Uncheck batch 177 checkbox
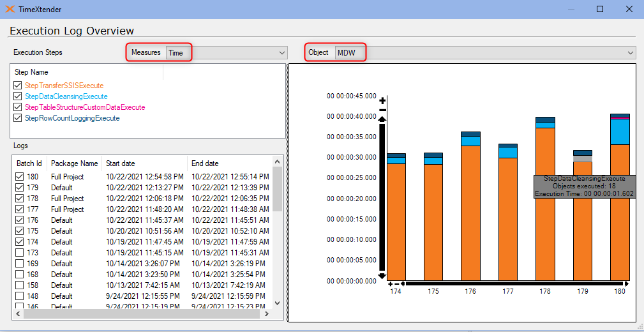This screenshot has width=644, height=332. tap(19, 209)
